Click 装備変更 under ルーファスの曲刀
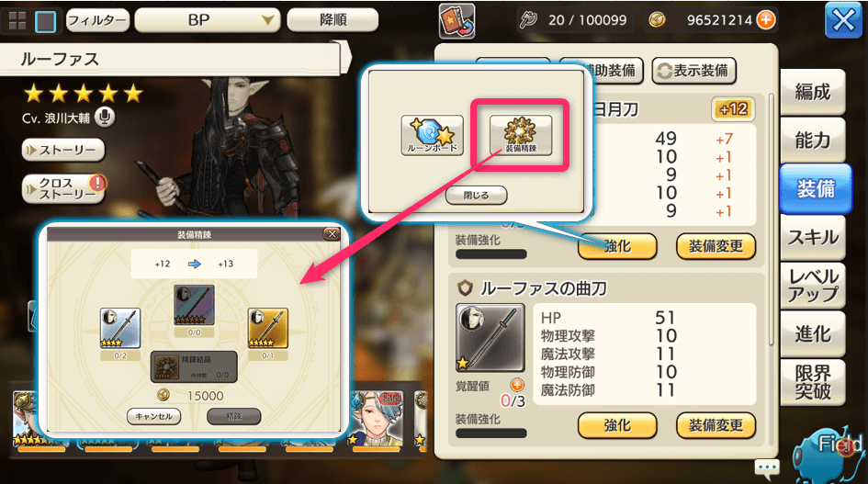868x484 pixels. point(716,425)
